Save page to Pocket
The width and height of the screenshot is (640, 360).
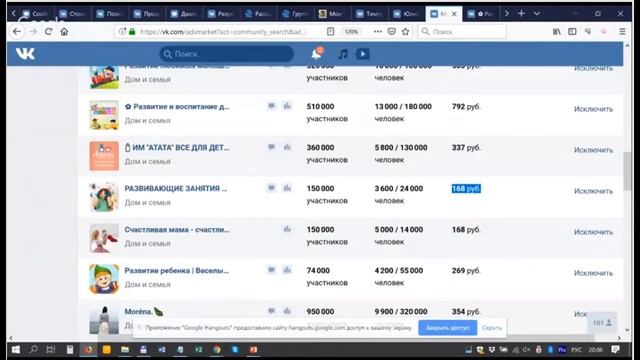[x=391, y=31]
